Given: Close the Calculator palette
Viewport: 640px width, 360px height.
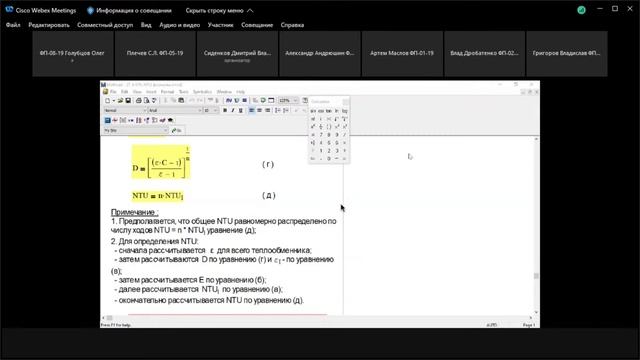Looking at the screenshot, I should tap(346, 101).
